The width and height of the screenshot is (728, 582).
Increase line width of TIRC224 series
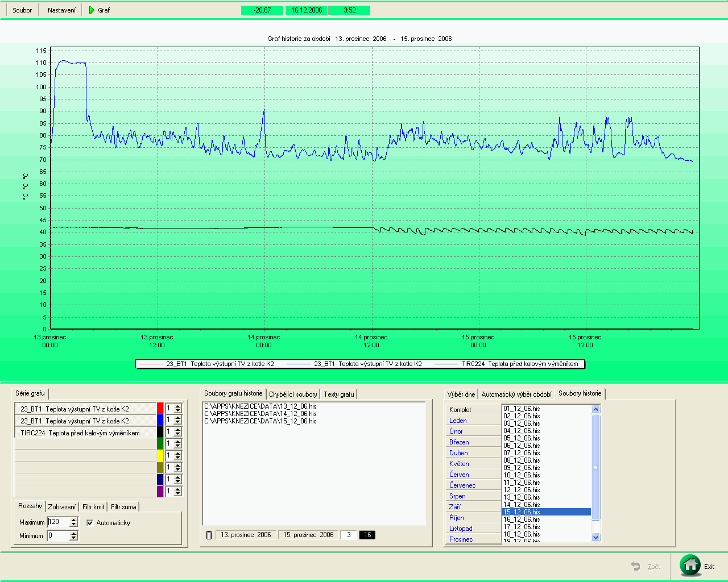tap(178, 430)
